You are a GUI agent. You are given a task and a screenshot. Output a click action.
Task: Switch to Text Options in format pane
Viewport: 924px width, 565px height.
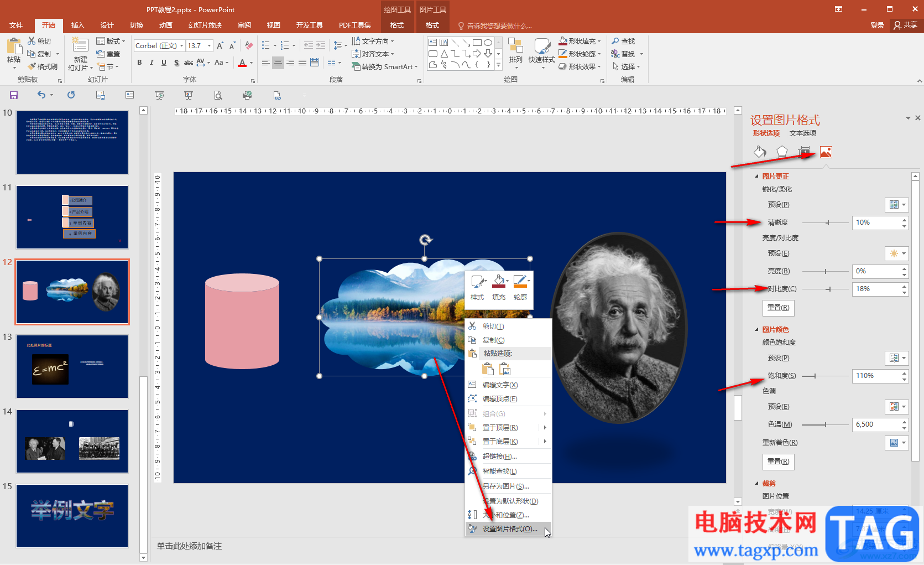coord(803,133)
